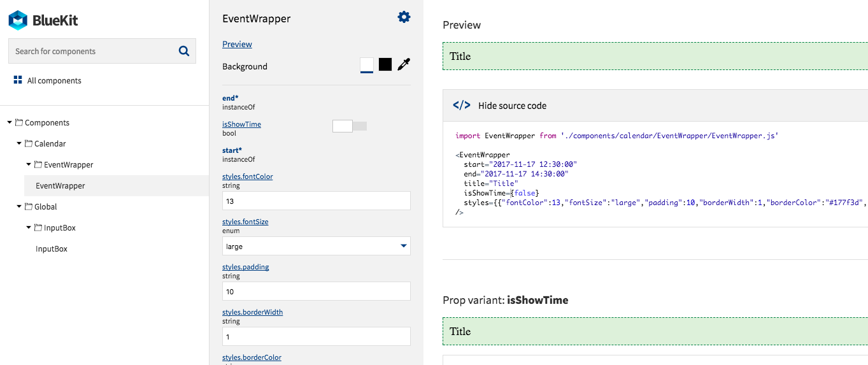The height and width of the screenshot is (365, 868).
Task: Click the search magnifier icon
Action: (x=184, y=51)
